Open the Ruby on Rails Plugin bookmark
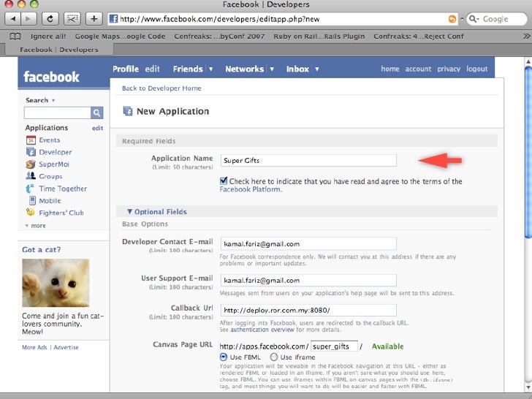This screenshot has height=399, width=532. click(x=319, y=37)
